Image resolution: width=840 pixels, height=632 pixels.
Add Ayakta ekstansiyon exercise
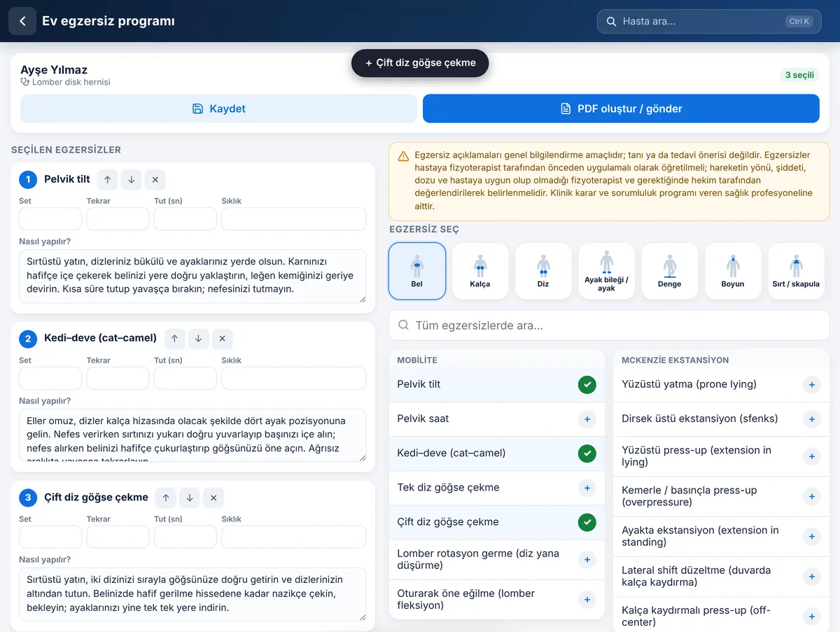coord(811,537)
